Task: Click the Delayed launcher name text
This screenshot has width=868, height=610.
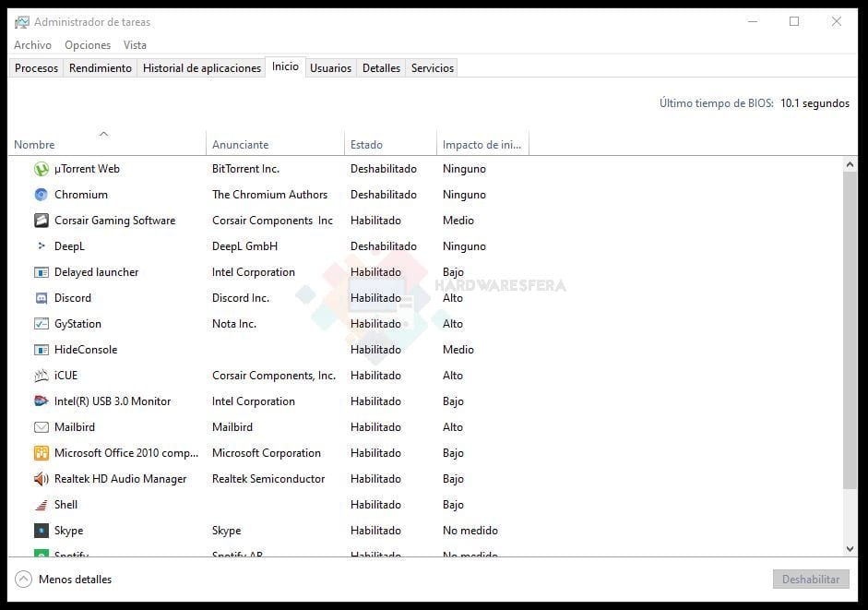Action: (x=96, y=272)
